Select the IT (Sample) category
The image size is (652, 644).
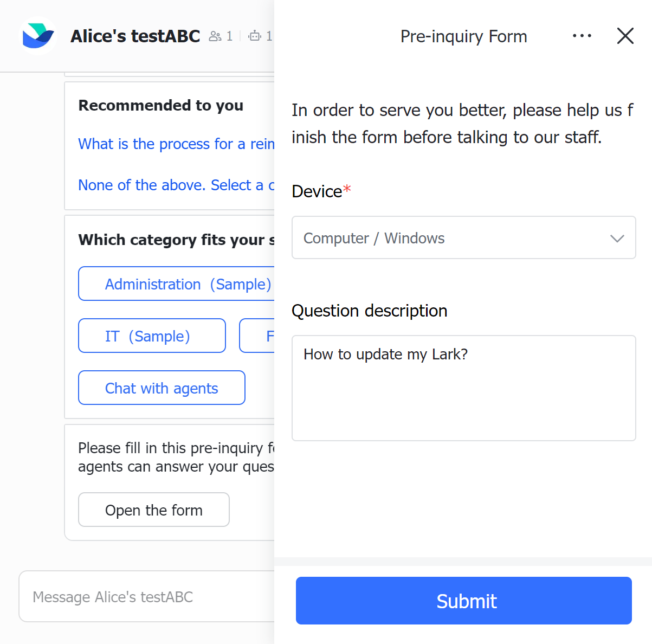[x=151, y=336]
